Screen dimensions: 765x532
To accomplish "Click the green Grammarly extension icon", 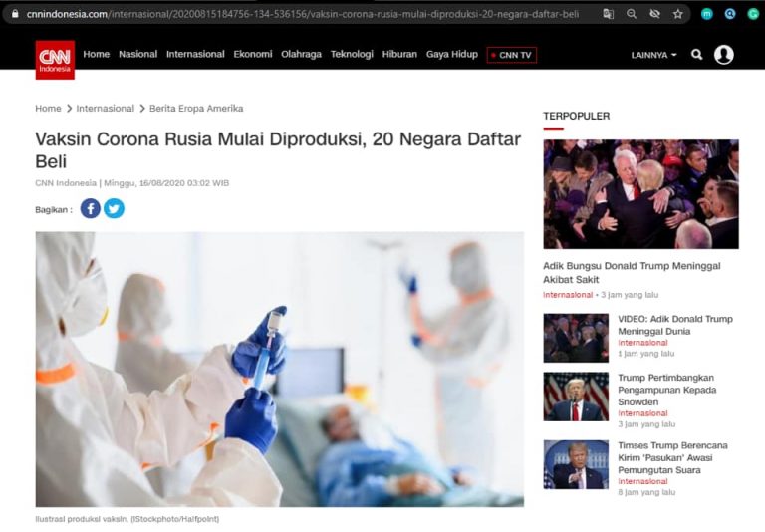I will (753, 14).
